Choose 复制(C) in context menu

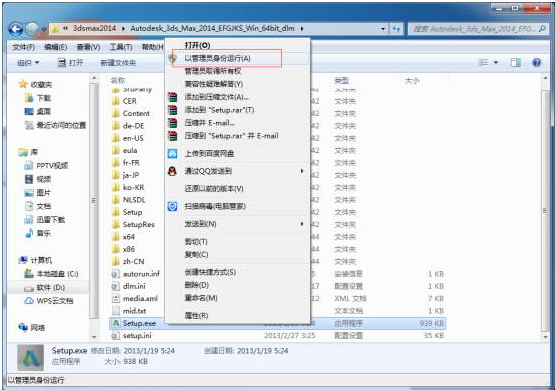coord(237,254)
